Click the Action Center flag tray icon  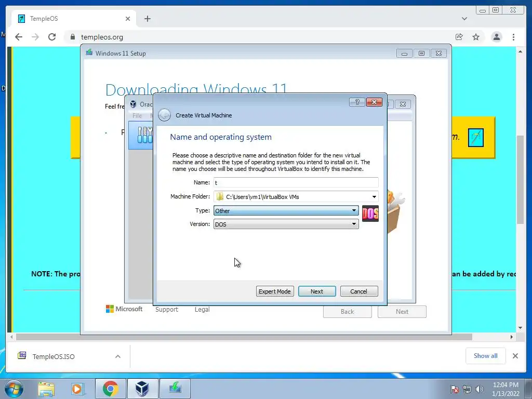pos(454,389)
